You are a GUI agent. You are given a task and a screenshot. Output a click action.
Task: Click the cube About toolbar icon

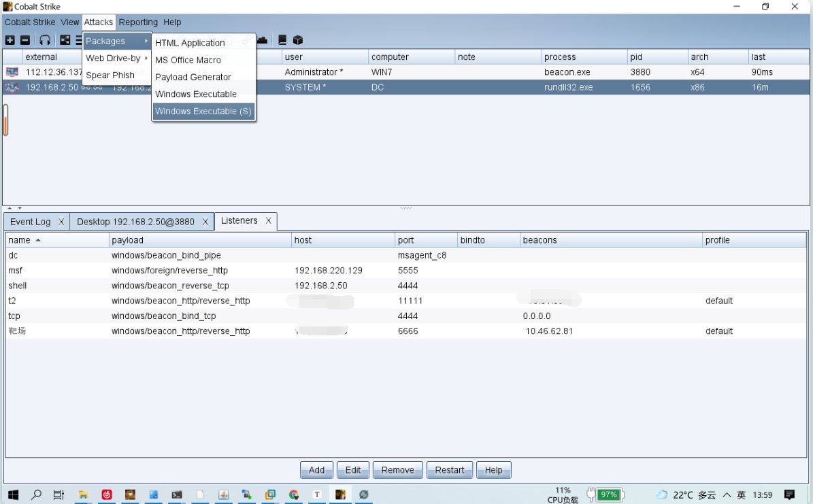(297, 40)
